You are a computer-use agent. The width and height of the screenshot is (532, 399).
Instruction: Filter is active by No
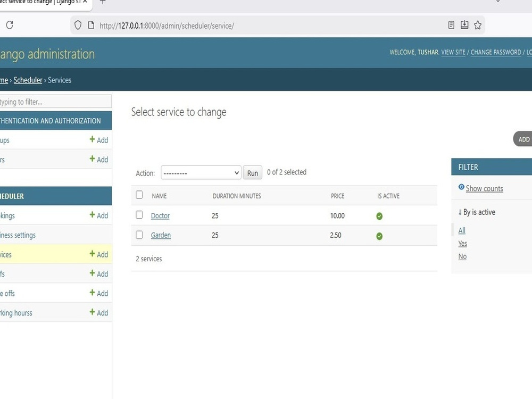462,256
